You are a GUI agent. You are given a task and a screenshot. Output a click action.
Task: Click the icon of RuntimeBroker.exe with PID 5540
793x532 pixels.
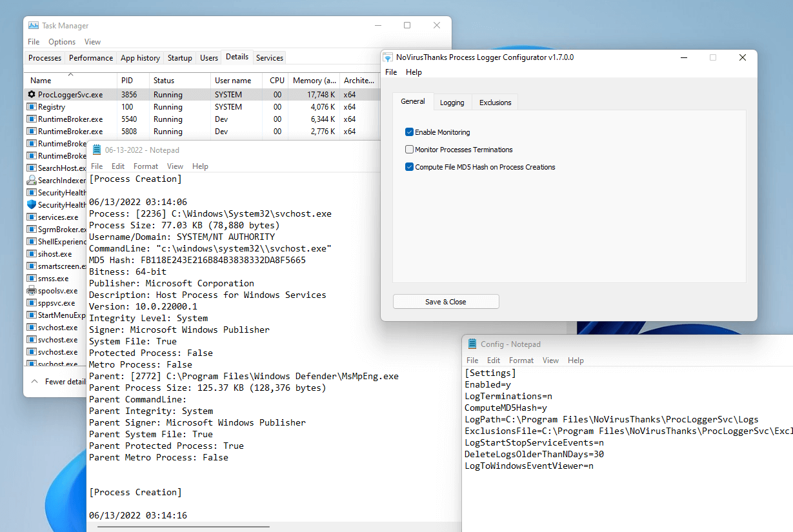[32, 119]
